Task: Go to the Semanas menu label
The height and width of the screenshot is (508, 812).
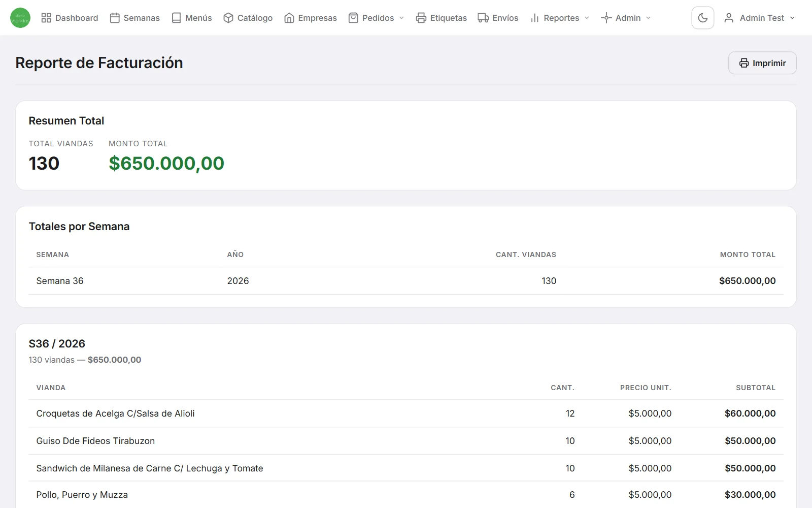Action: point(142,18)
